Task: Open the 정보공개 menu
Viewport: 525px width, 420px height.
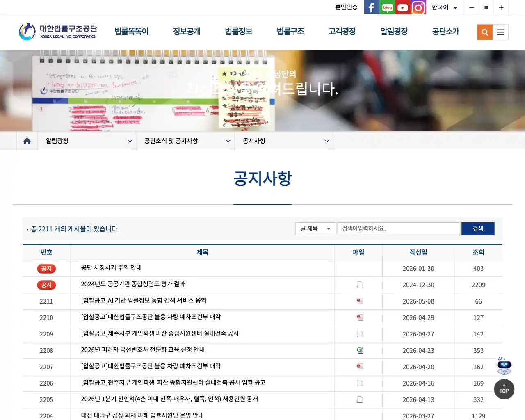Action: coord(187,32)
